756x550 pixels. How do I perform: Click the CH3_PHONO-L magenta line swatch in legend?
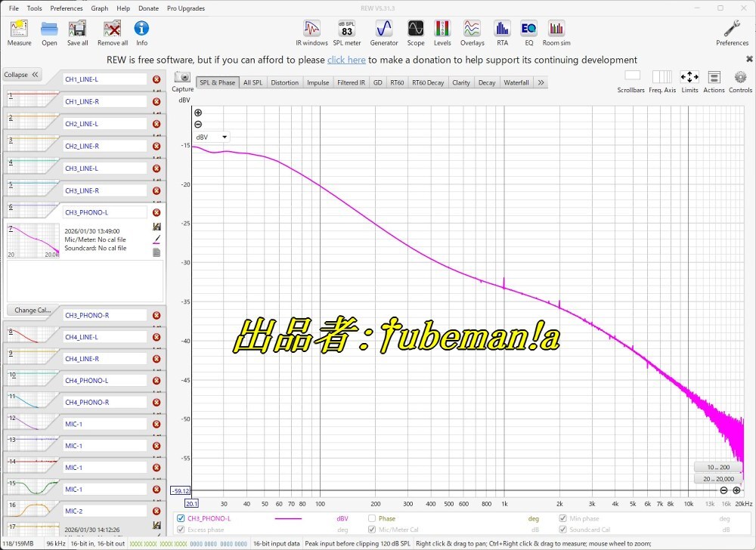pyautogui.click(x=288, y=519)
